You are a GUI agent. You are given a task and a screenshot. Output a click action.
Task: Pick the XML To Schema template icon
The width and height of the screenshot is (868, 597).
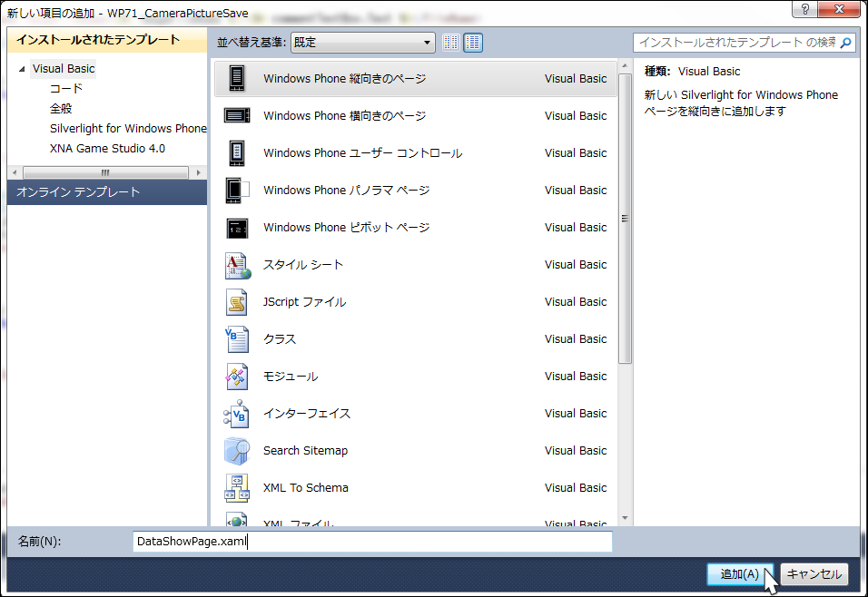click(237, 488)
